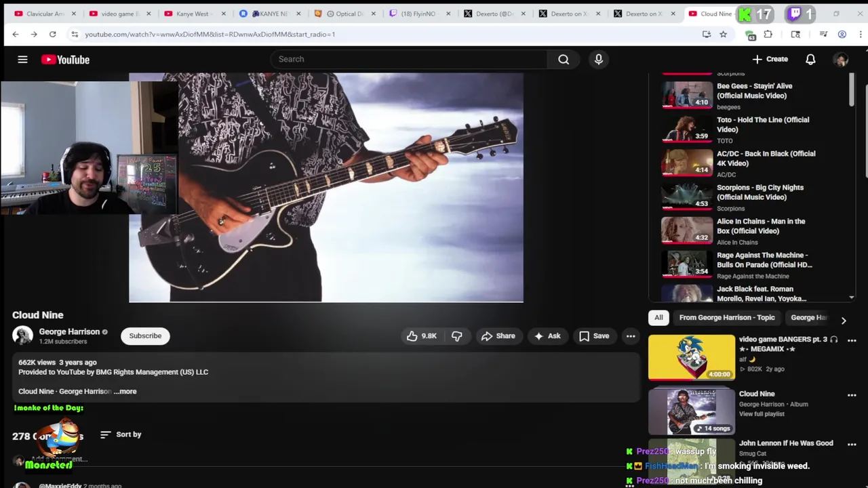
Task: Save the video to a playlist
Action: [x=594, y=335]
